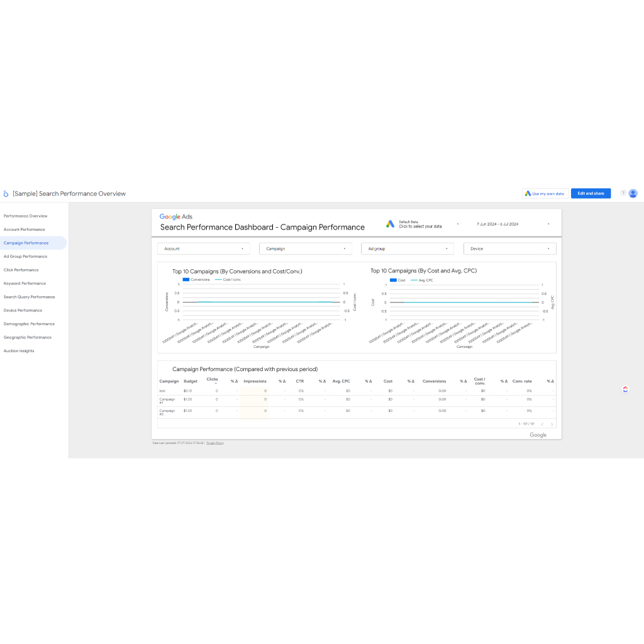
Task: Expand the Account filter dropdown
Action: coord(203,249)
